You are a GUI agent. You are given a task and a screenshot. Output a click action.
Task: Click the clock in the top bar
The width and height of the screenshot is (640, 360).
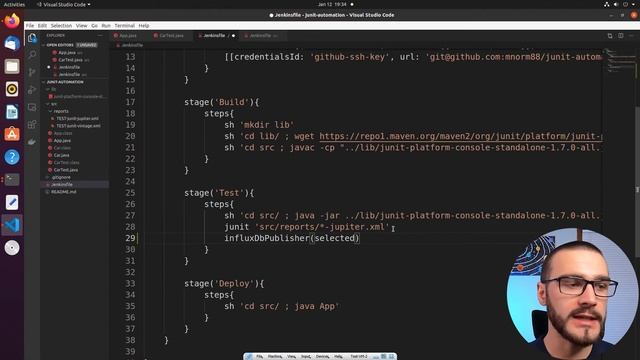tap(332, 4)
